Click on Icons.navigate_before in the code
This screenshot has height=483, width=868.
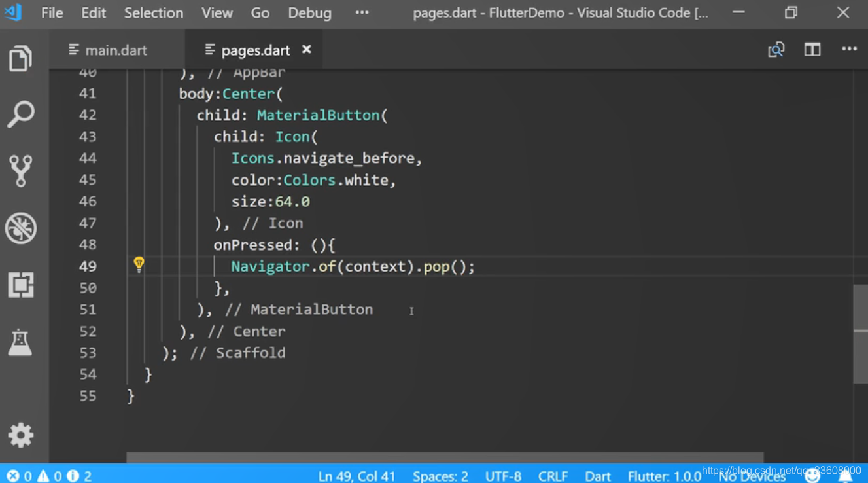323,158
